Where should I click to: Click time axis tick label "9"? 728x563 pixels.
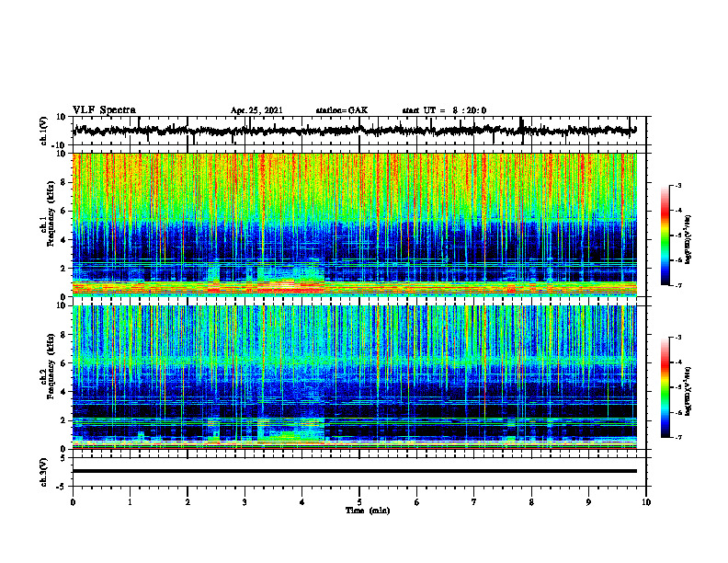click(588, 502)
